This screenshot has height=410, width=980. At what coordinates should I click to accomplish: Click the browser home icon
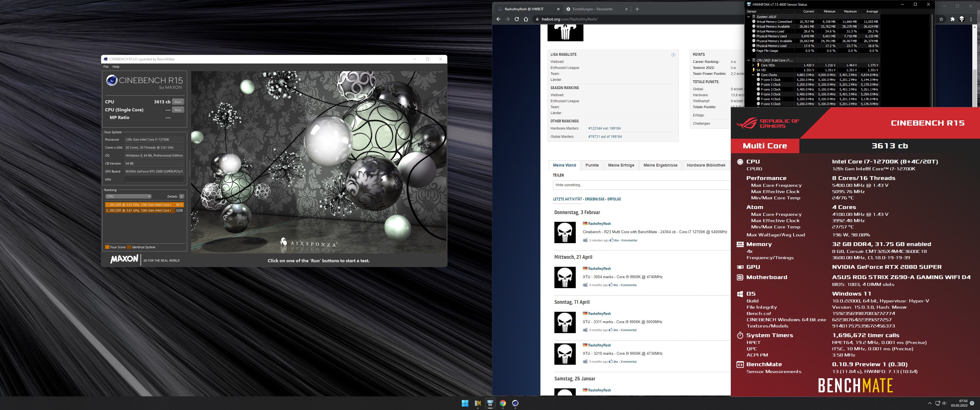pos(526,19)
